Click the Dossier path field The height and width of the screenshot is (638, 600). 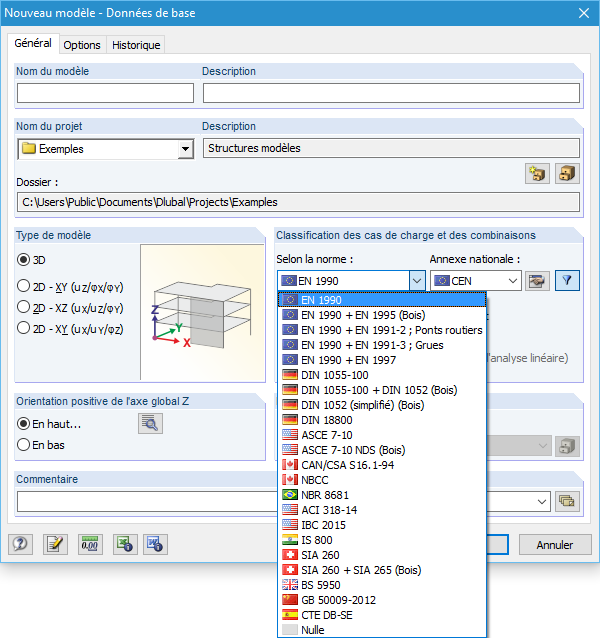(298, 202)
